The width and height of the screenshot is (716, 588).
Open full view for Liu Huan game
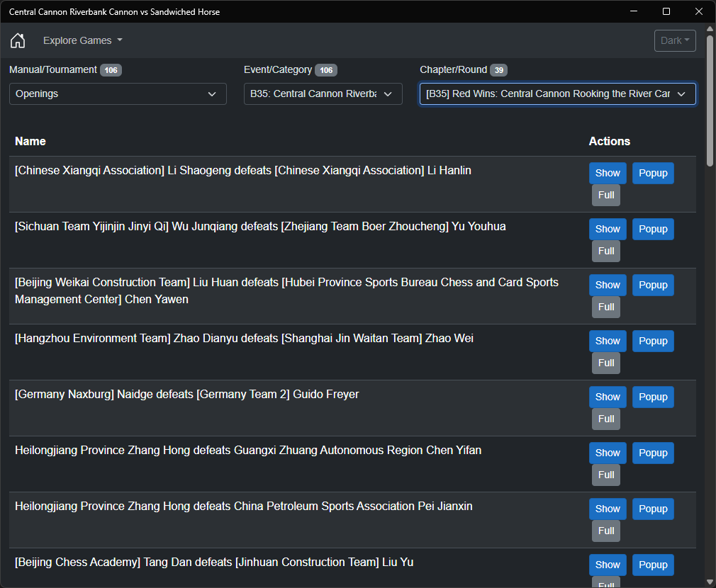(606, 307)
